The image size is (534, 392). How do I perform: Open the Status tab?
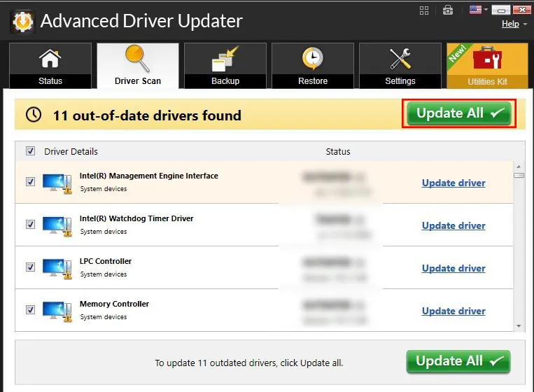(50, 66)
